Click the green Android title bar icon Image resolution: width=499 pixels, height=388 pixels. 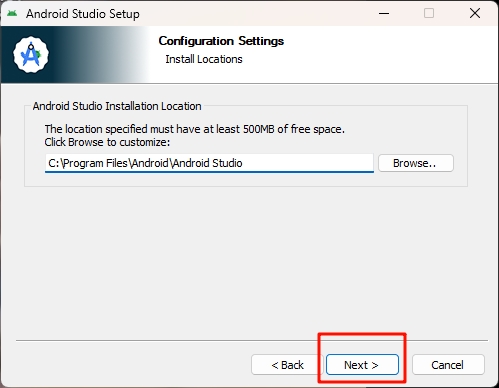click(12, 13)
